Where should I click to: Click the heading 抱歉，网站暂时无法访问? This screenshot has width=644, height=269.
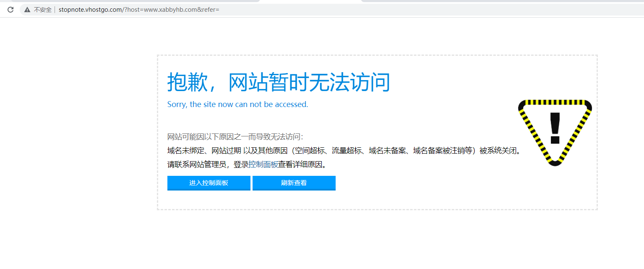[x=279, y=82]
